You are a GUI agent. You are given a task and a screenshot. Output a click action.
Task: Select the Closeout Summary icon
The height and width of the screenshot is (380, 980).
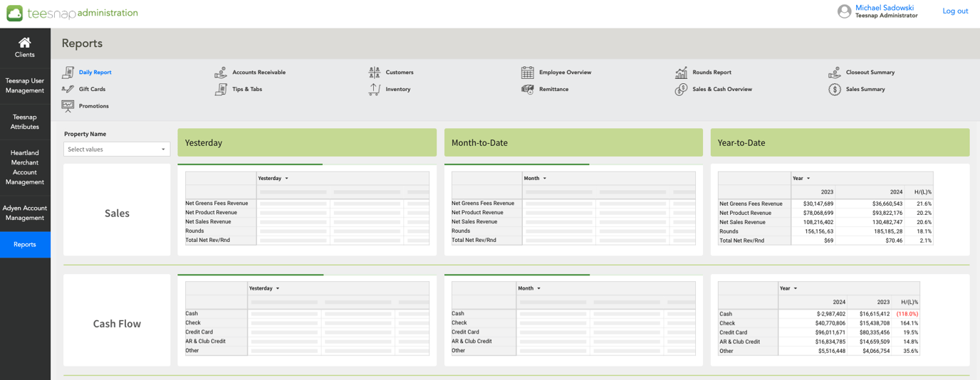click(835, 73)
